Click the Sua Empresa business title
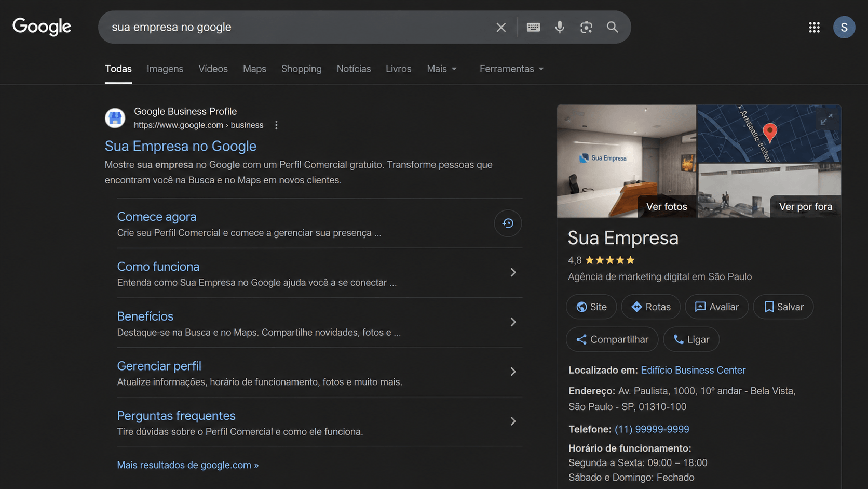Viewport: 868px width, 489px height. coord(623,238)
